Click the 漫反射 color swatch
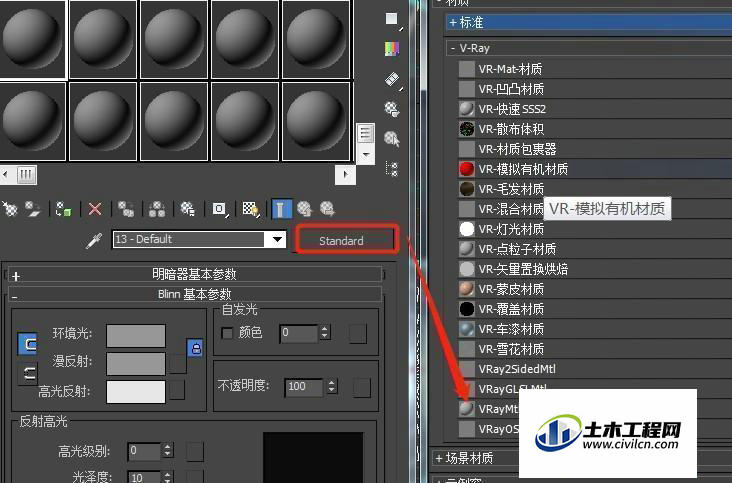The image size is (732, 483). [136, 364]
